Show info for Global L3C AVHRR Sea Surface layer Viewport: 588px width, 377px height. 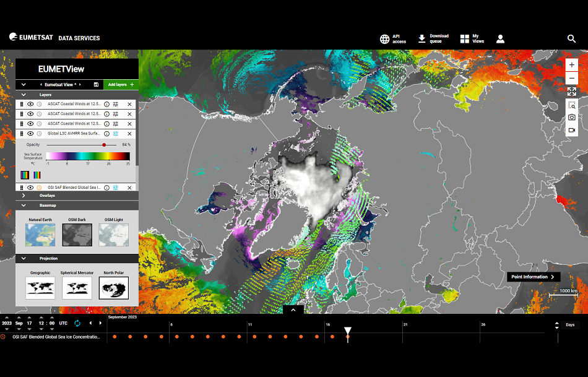click(x=106, y=134)
